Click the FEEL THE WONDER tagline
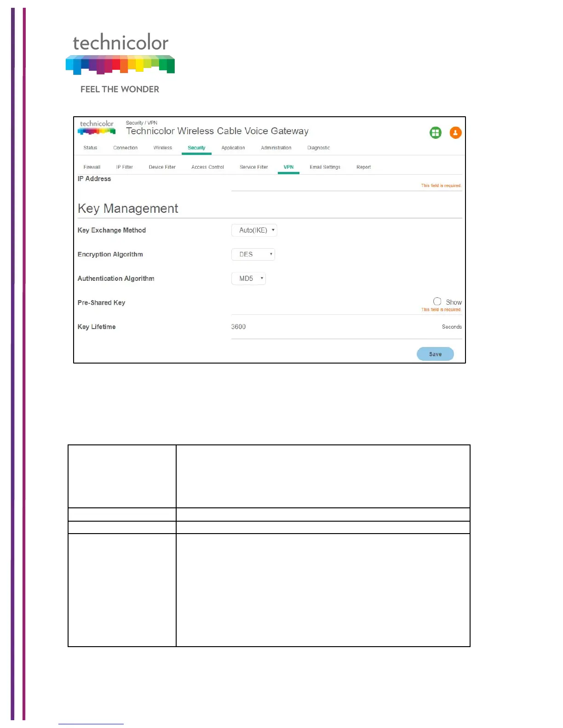 click(120, 89)
